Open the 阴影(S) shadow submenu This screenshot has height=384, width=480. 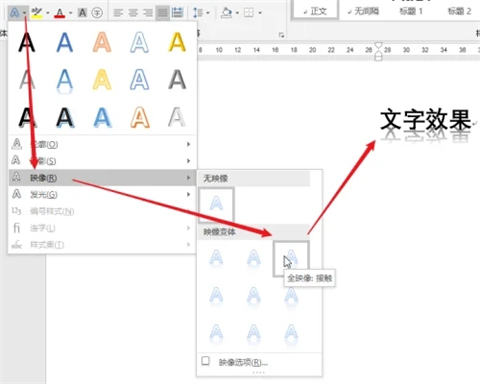coord(102,161)
